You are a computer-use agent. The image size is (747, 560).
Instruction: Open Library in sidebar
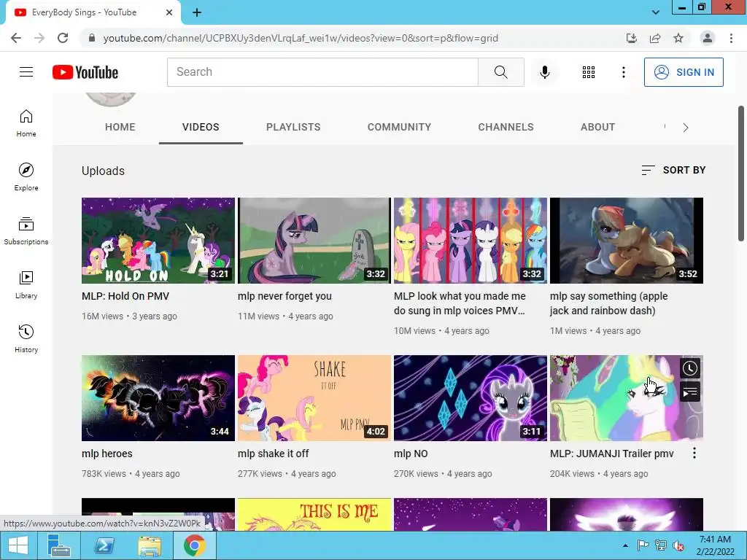(26, 284)
